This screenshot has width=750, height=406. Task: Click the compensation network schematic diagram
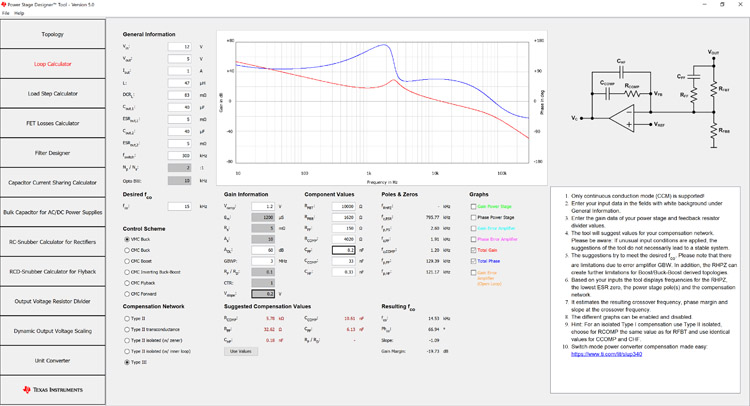tap(653, 99)
